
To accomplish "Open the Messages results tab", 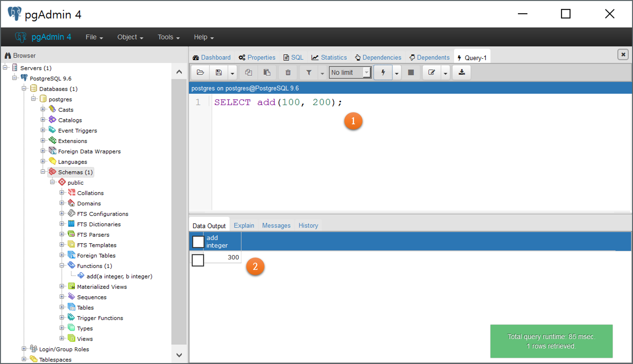I will coord(276,226).
